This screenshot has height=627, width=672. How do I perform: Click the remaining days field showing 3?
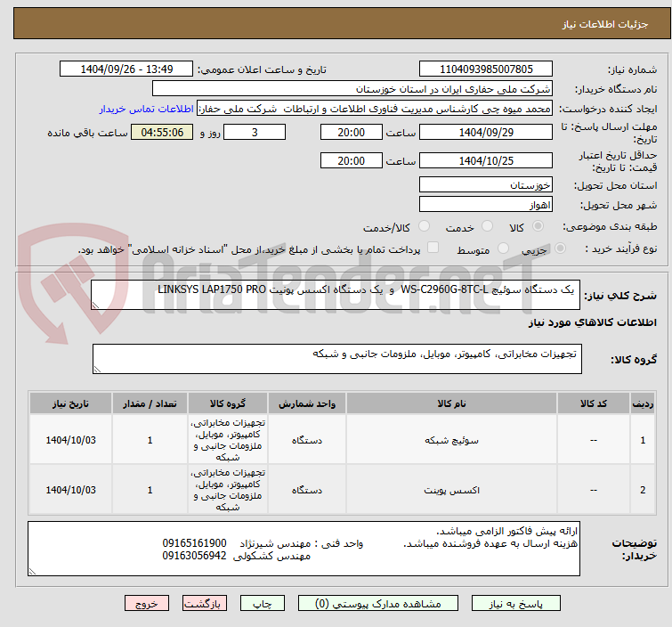pos(255,132)
